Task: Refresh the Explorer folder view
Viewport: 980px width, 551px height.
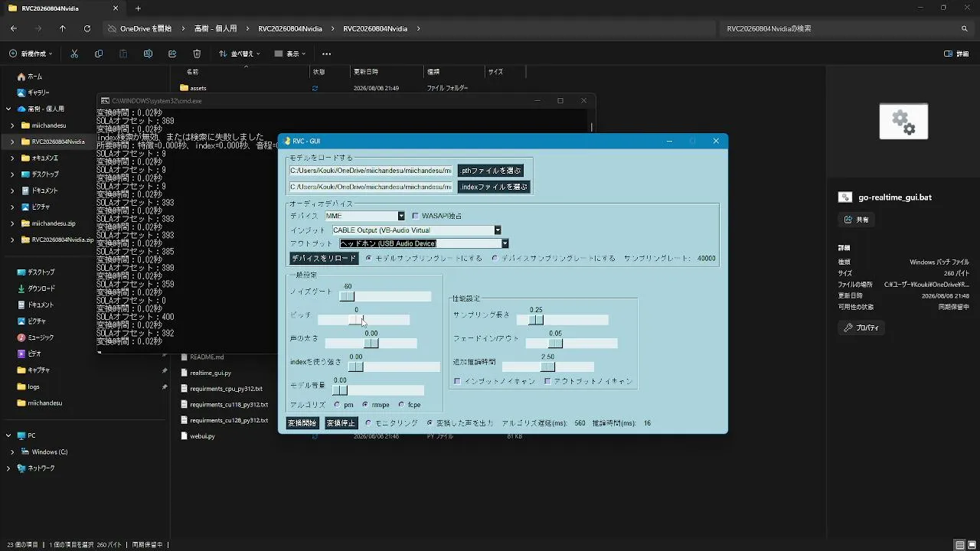Action: pyautogui.click(x=87, y=28)
